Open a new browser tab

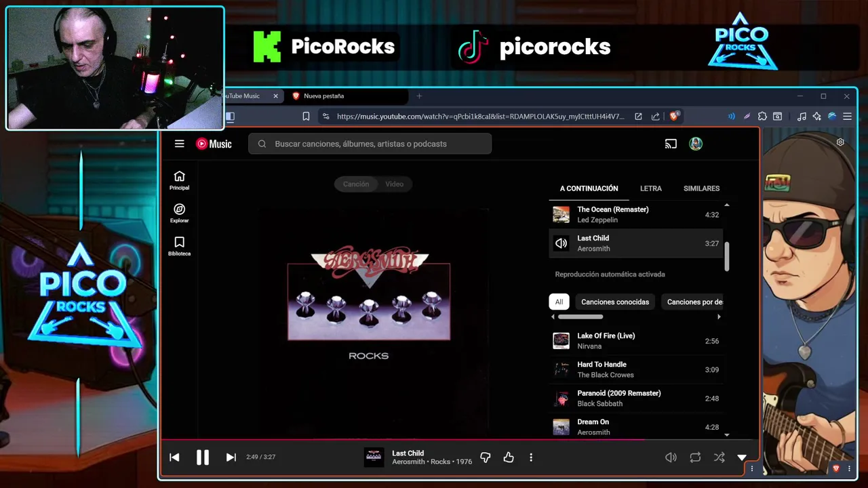[x=418, y=96]
